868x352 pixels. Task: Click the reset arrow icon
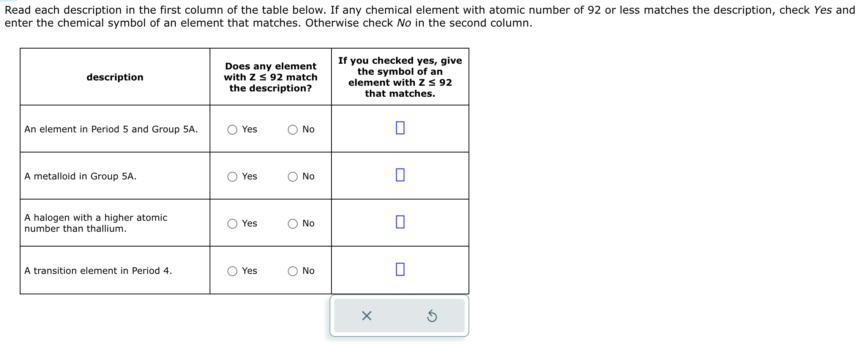point(432,316)
